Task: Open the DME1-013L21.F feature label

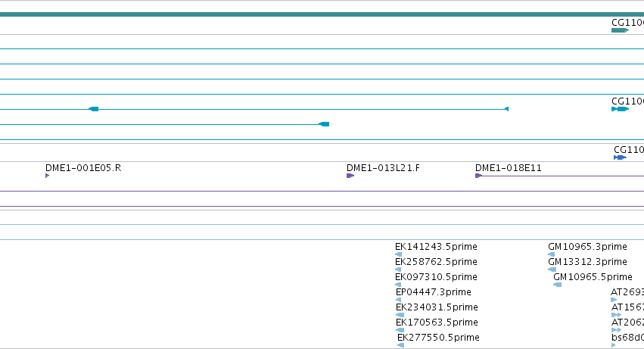Action: [383, 168]
